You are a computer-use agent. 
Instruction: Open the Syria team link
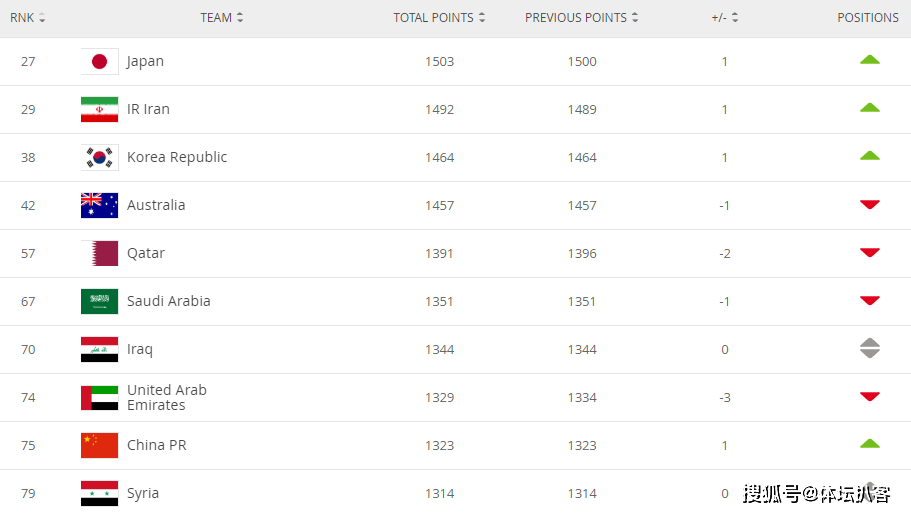(x=143, y=494)
